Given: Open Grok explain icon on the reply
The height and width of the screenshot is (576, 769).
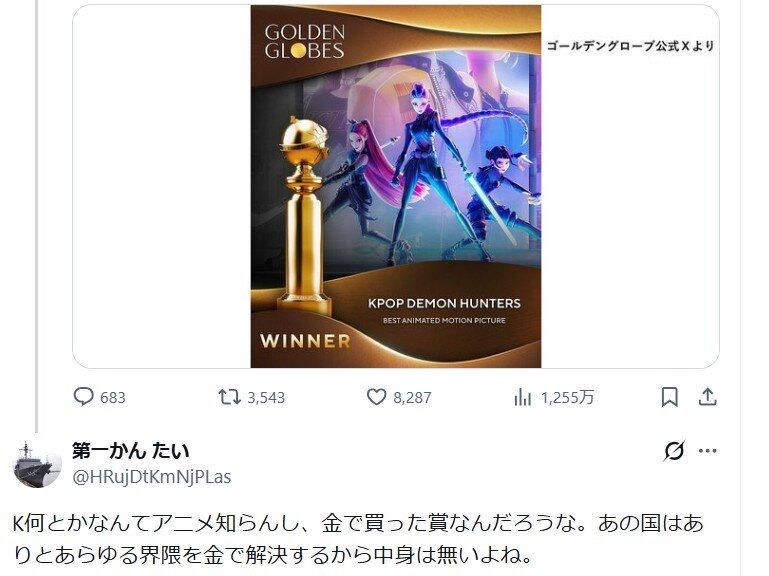Looking at the screenshot, I should (674, 451).
